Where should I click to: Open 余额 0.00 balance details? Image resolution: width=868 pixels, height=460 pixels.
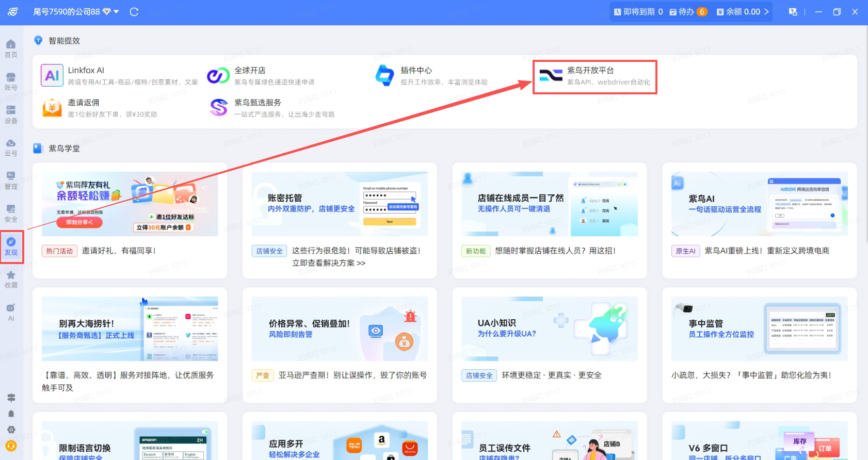[x=742, y=12]
